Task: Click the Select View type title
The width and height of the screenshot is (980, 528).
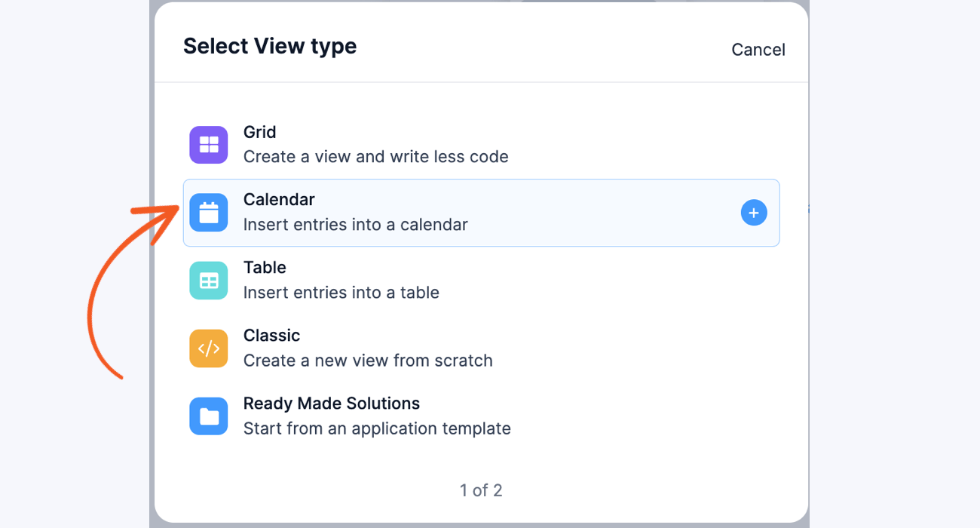Action: click(269, 45)
